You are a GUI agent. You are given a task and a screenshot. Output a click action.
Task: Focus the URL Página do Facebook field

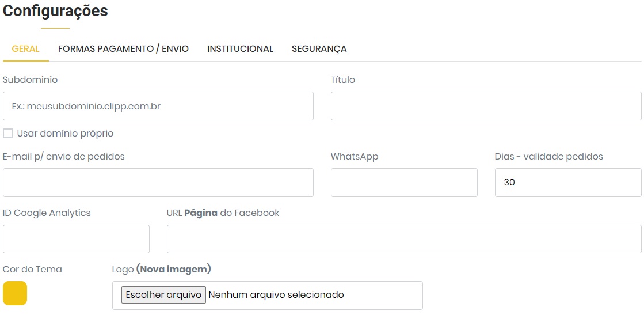404,239
